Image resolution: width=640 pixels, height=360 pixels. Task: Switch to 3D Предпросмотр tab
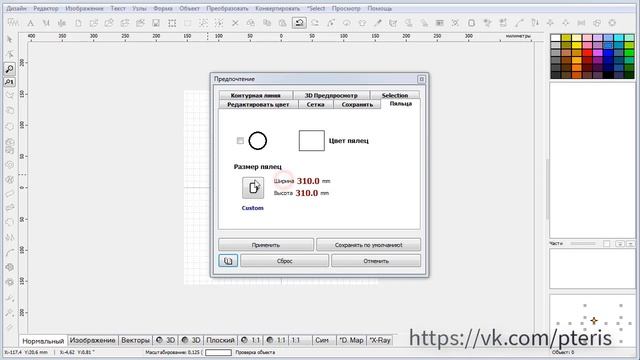(x=331, y=95)
